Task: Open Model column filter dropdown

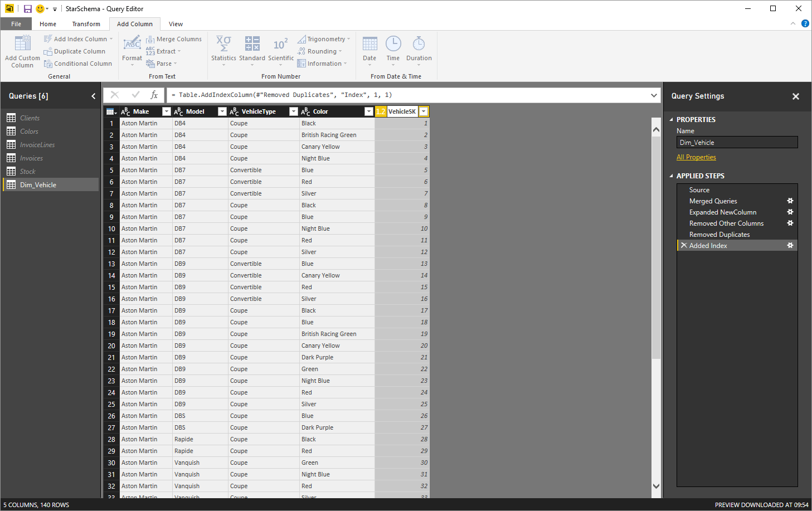Action: (x=222, y=111)
